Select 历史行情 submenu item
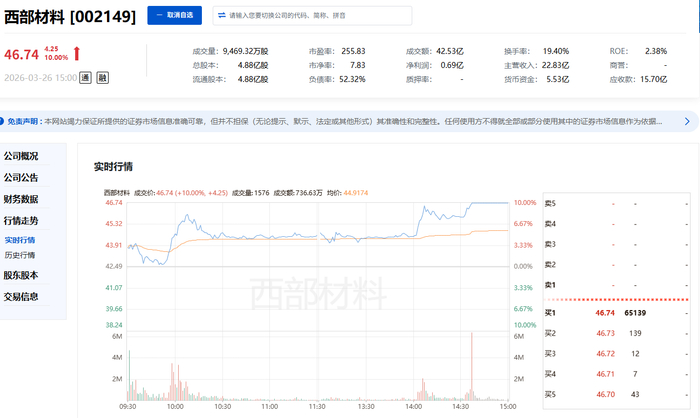Image resolution: width=700 pixels, height=418 pixels. [20, 255]
